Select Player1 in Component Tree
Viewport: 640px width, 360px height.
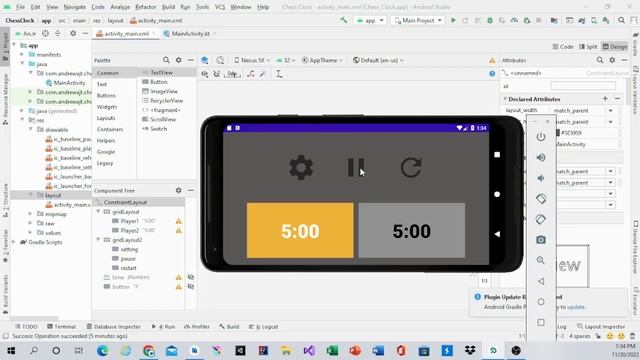pos(129,221)
